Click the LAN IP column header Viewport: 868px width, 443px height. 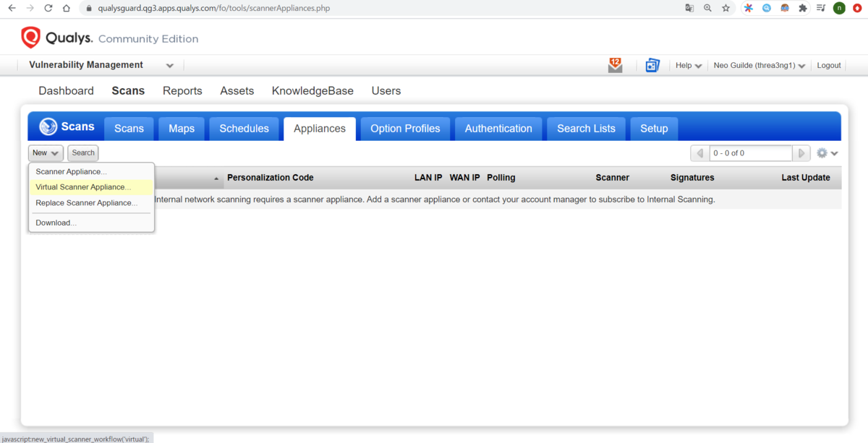click(x=428, y=178)
